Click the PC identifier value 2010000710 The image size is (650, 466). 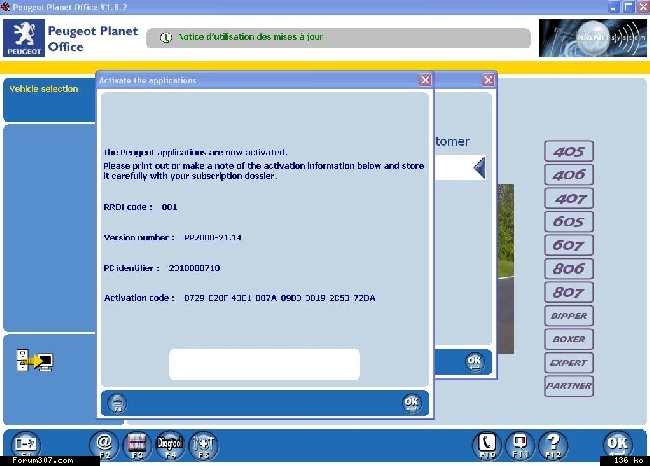[194, 268]
